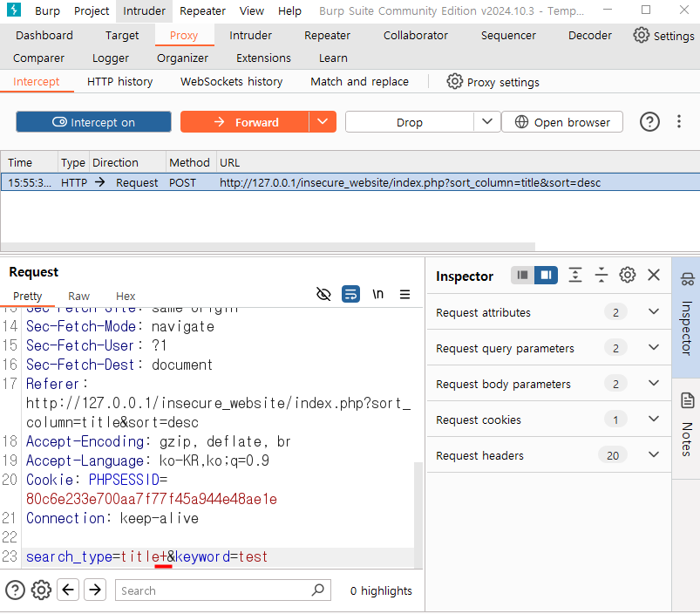Image resolution: width=700 pixels, height=614 pixels.
Task: Expand Request attributes section
Action: pyautogui.click(x=549, y=312)
